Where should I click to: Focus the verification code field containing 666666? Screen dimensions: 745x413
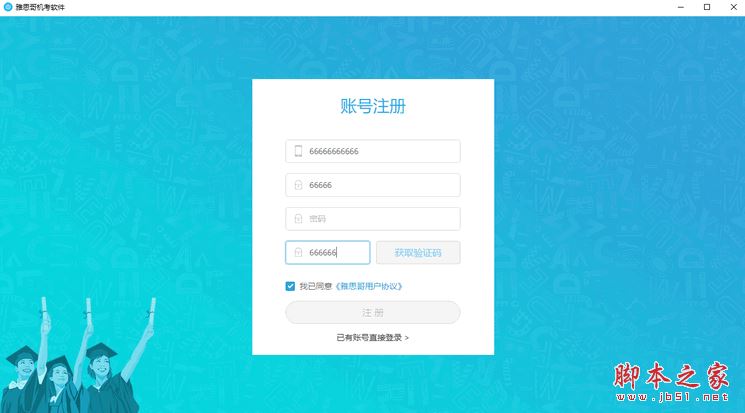point(327,252)
